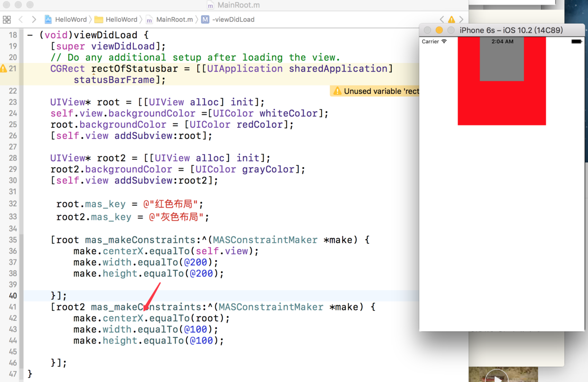Viewport: 588px width, 382px height.
Task: Jump to previous issue arrow
Action: click(x=442, y=19)
